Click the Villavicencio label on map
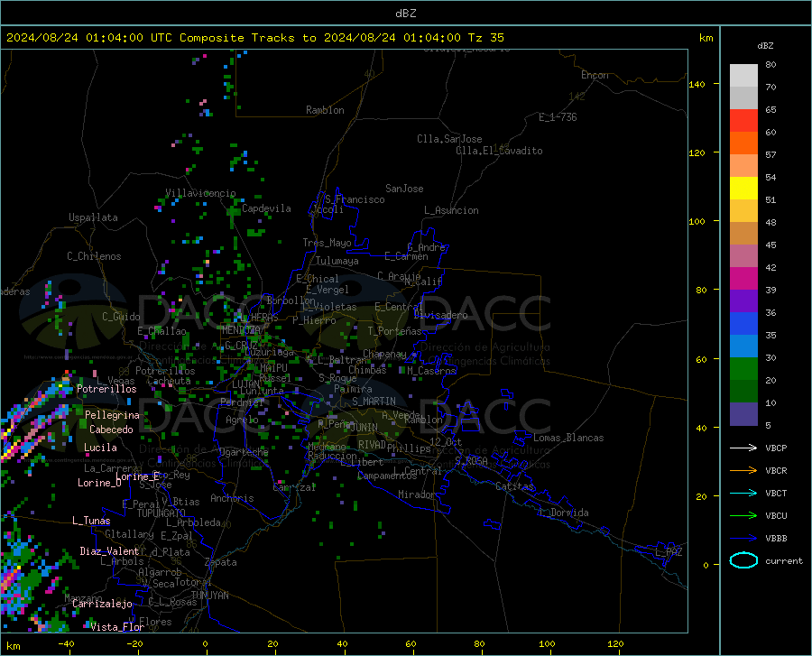This screenshot has width=812, height=656. (200, 193)
